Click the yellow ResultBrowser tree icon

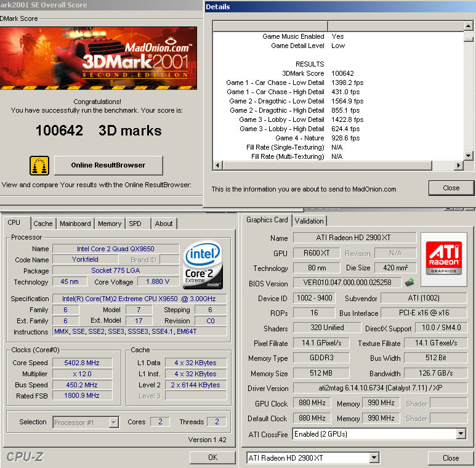point(39,166)
